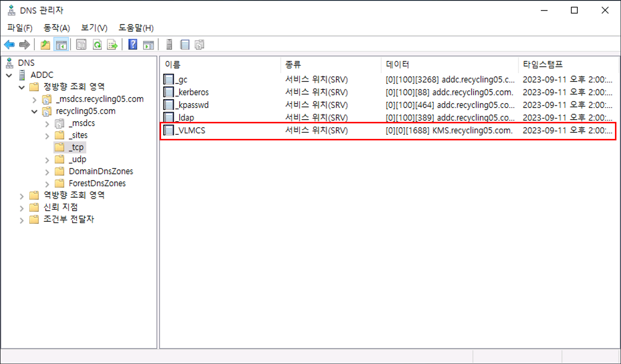Image resolution: width=621 pixels, height=364 pixels.
Task: Click the Properties toolbar icon
Action: [x=81, y=45]
